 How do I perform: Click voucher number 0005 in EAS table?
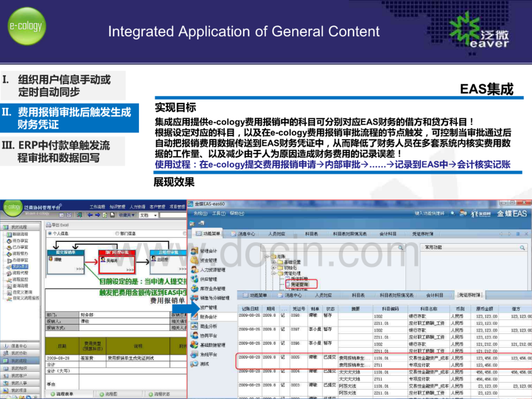tap(295, 357)
